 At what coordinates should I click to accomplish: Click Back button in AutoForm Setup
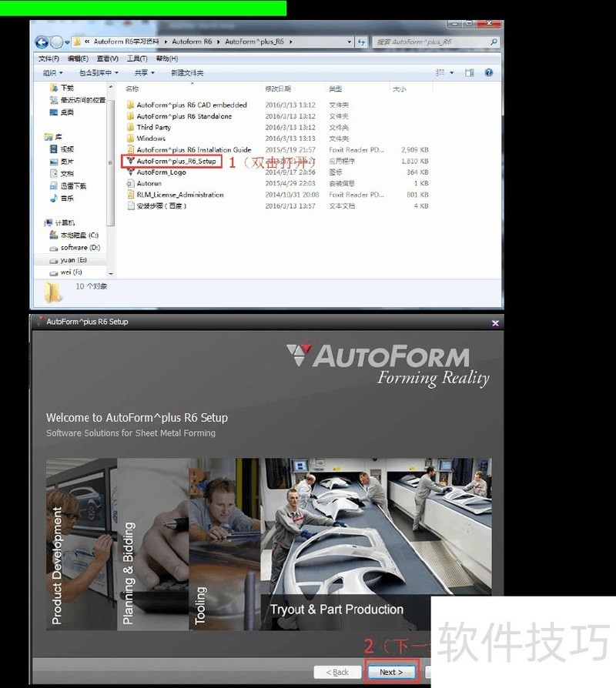pos(337,672)
